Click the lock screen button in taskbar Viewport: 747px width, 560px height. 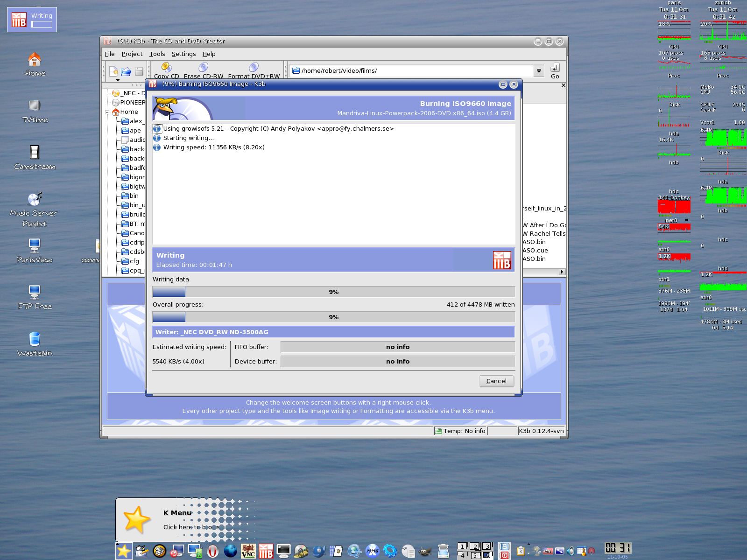[504, 546]
